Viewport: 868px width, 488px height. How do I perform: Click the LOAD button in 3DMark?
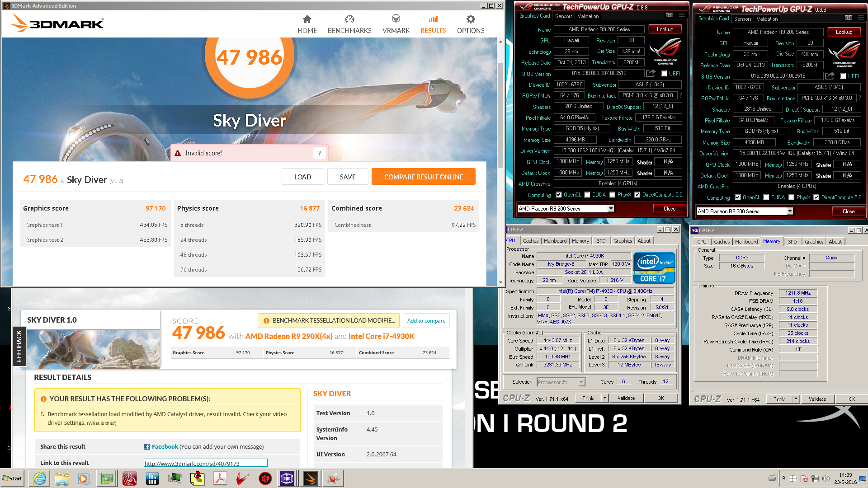(302, 177)
